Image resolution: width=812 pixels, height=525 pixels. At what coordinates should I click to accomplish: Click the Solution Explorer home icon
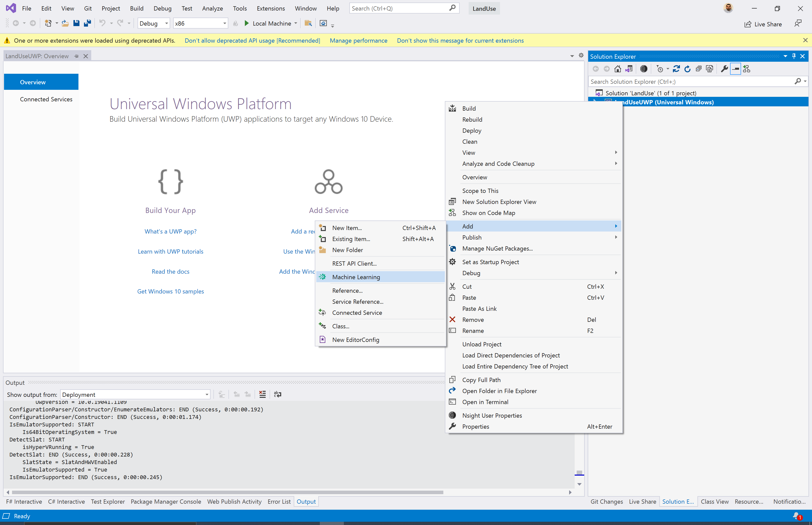[x=618, y=69]
